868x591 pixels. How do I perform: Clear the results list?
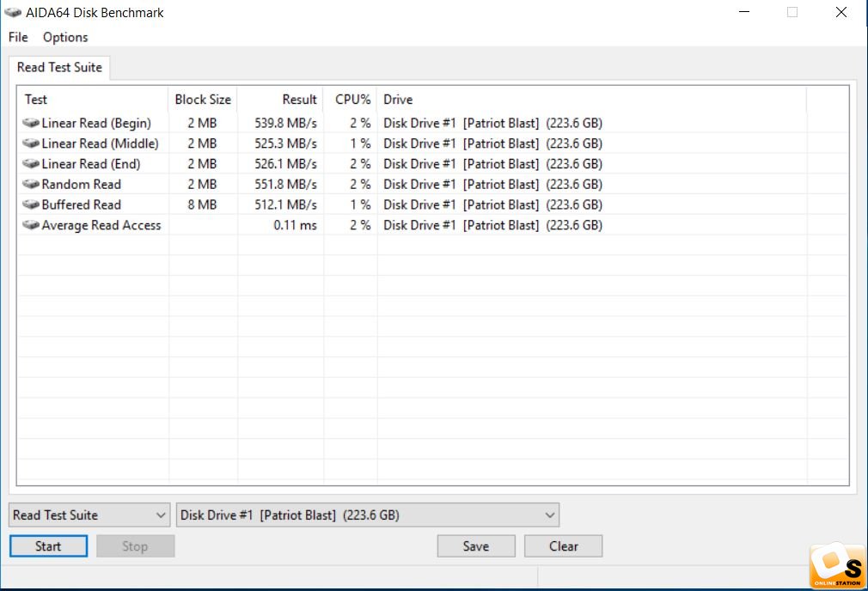564,546
